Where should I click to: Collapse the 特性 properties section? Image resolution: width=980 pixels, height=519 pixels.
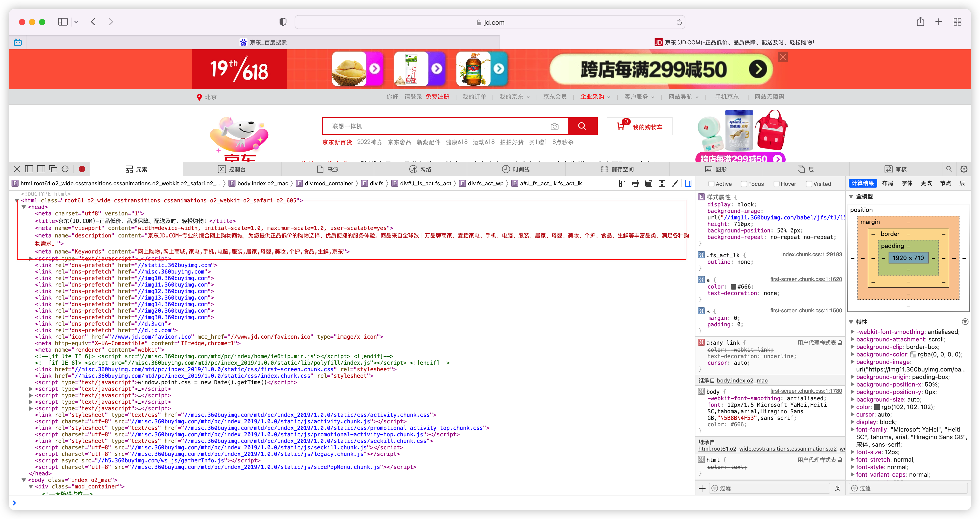(851, 322)
